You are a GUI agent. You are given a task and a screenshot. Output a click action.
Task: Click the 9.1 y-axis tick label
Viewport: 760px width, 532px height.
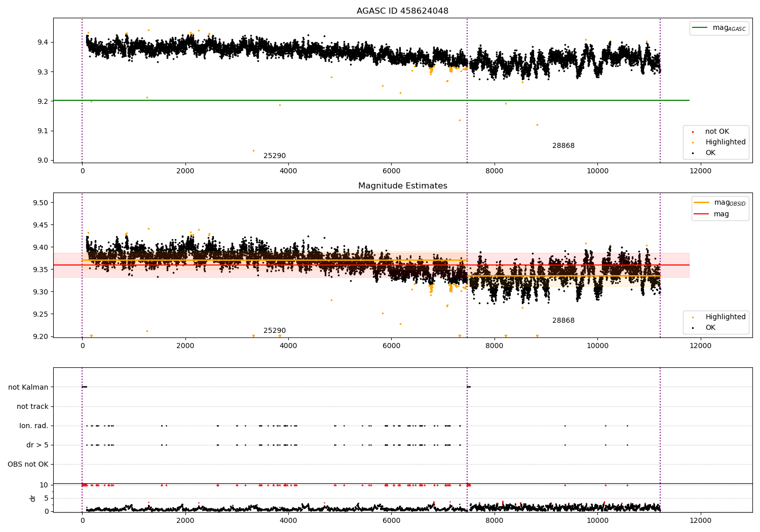[x=43, y=131]
